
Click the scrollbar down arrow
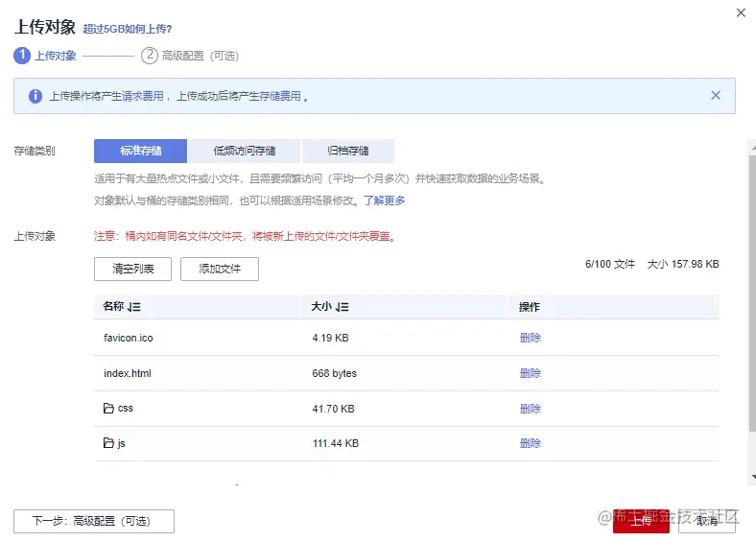pyautogui.click(x=753, y=477)
